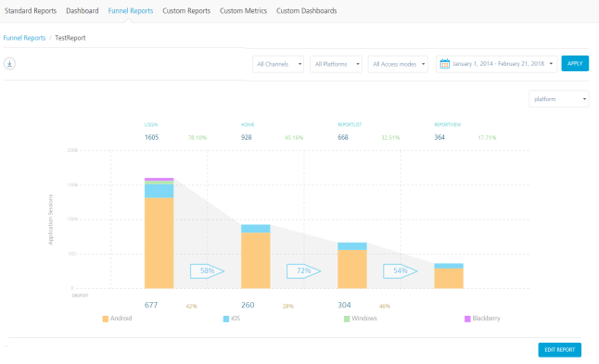Select the 54% conversion arrow

coord(400,270)
